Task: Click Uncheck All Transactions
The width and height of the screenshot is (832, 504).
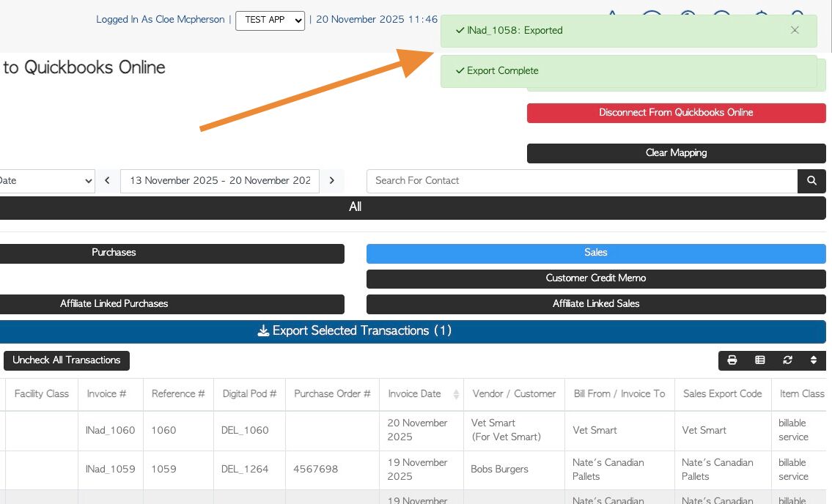Action: point(66,360)
